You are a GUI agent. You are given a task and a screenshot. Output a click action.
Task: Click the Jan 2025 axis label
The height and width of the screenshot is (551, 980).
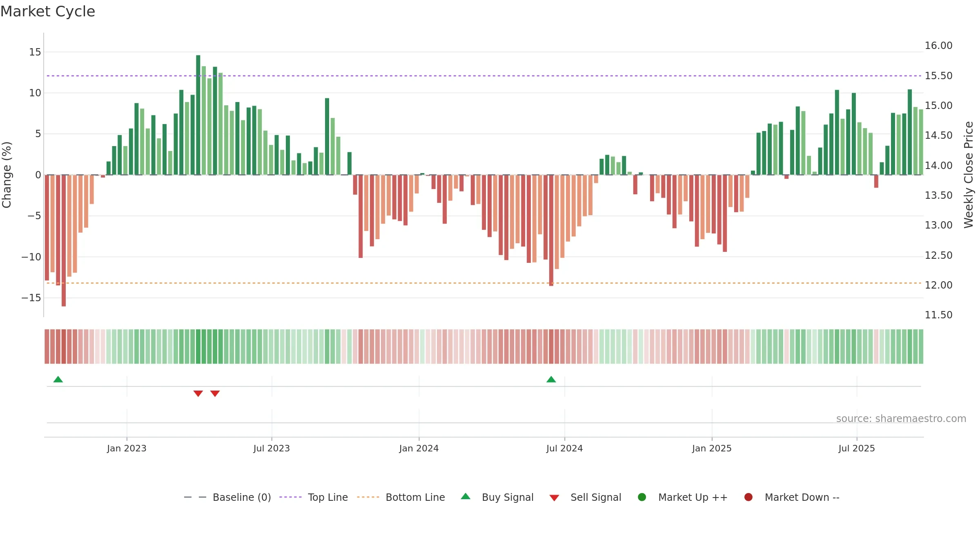click(x=712, y=449)
